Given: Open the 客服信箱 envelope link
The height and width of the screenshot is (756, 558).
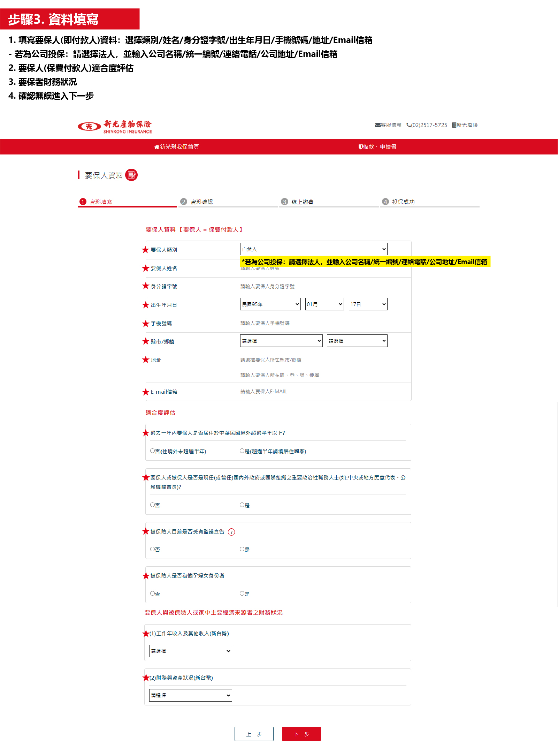Looking at the screenshot, I should [388, 125].
